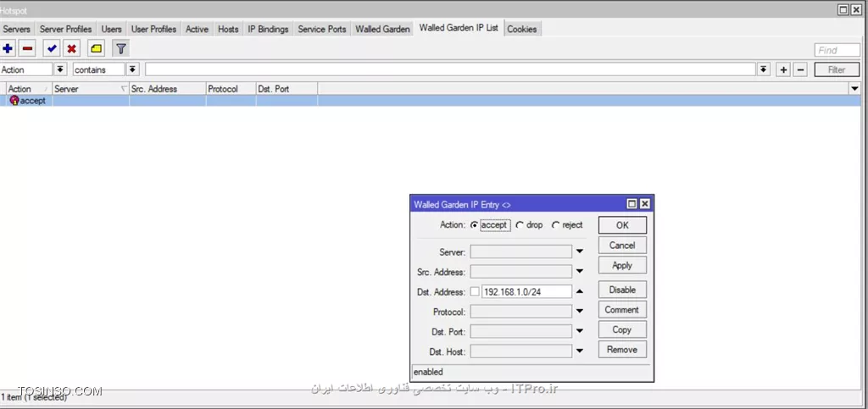Add a comment with the yellow note icon
The width and height of the screenshot is (868, 409).
pos(97,48)
